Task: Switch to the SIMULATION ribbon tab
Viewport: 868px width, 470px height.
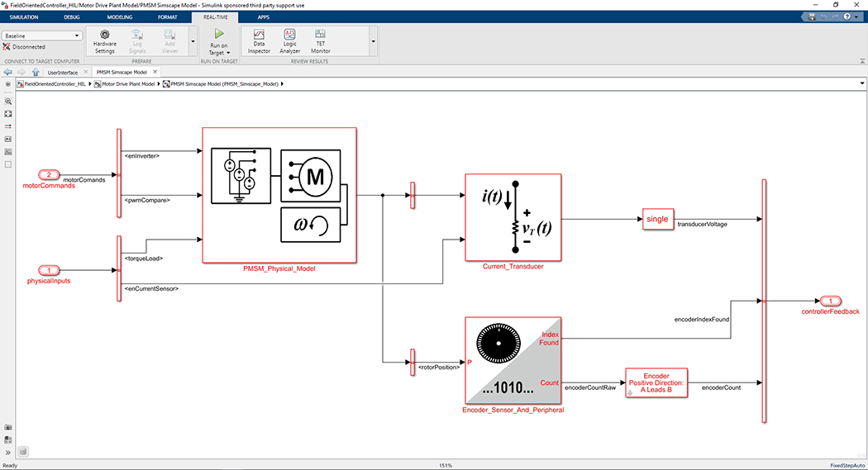Action: coord(24,17)
